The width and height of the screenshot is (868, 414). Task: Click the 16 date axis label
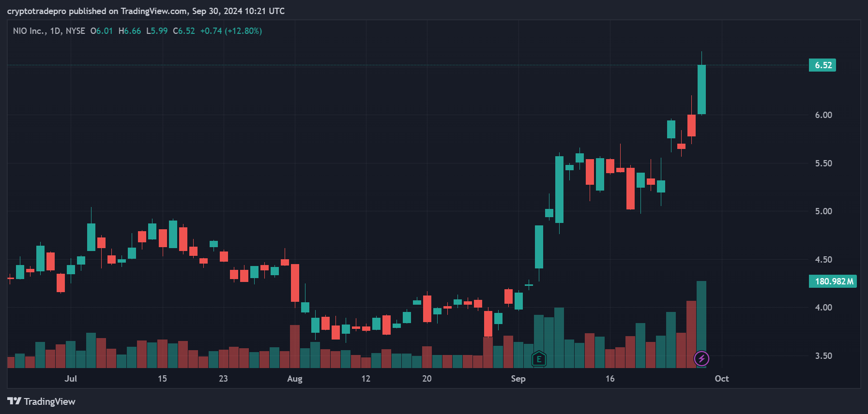pos(610,379)
